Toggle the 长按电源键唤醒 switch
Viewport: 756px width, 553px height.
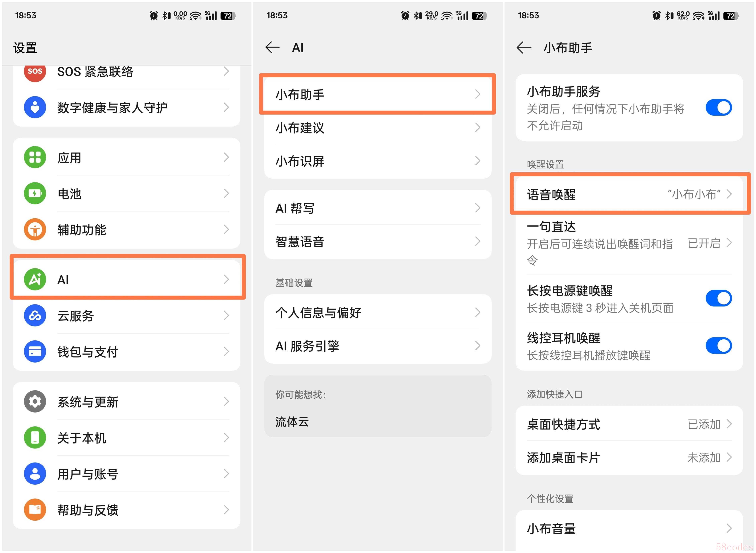click(x=718, y=298)
